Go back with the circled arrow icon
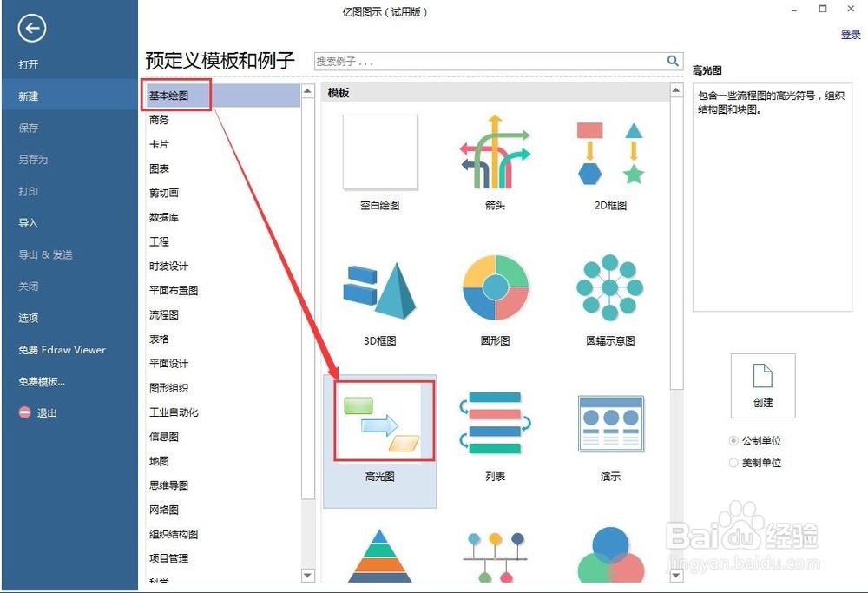This screenshot has width=868, height=593. point(31,29)
